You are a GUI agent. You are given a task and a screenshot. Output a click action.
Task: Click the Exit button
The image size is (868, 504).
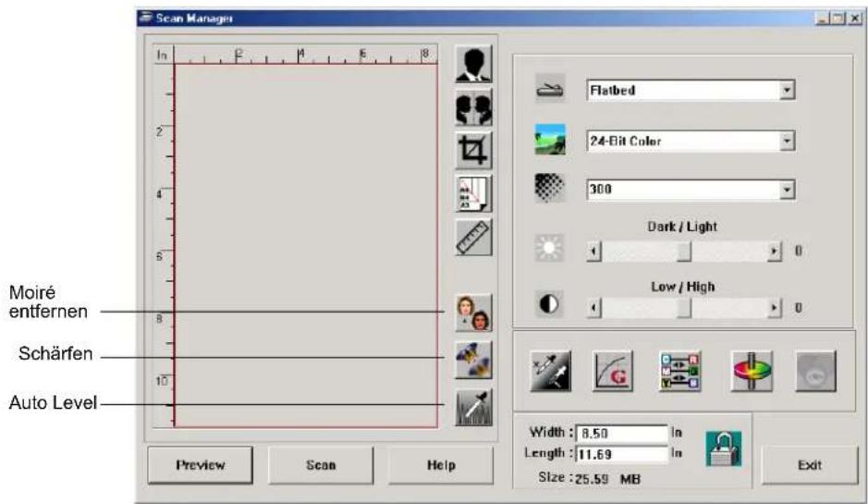click(x=810, y=465)
